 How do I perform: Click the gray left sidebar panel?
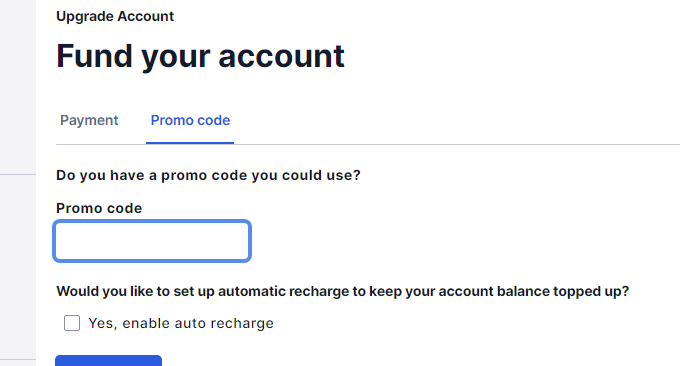point(18,183)
